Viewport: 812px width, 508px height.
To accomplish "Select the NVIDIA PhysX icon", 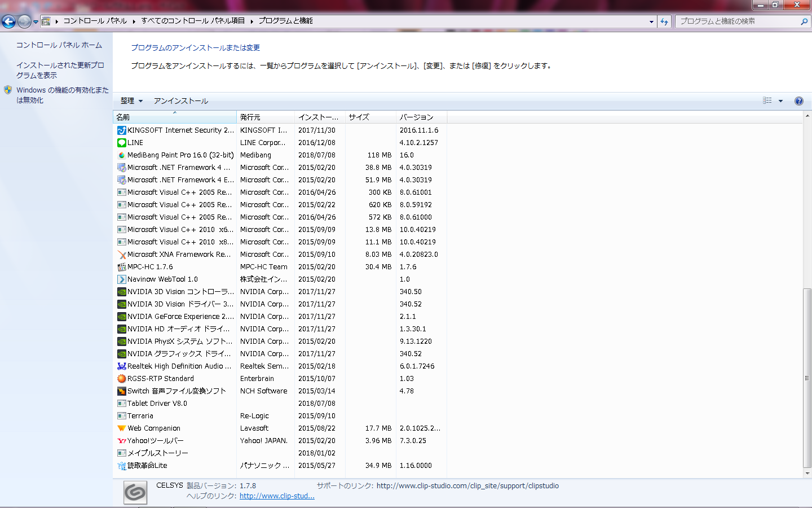I will point(121,341).
